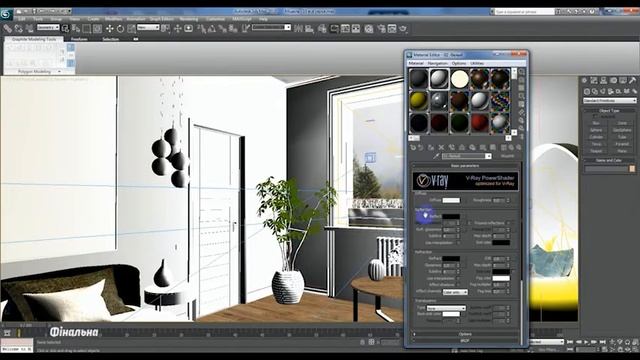Expand the BRDF rollout
The height and width of the screenshot is (360, 640).
click(x=465, y=340)
